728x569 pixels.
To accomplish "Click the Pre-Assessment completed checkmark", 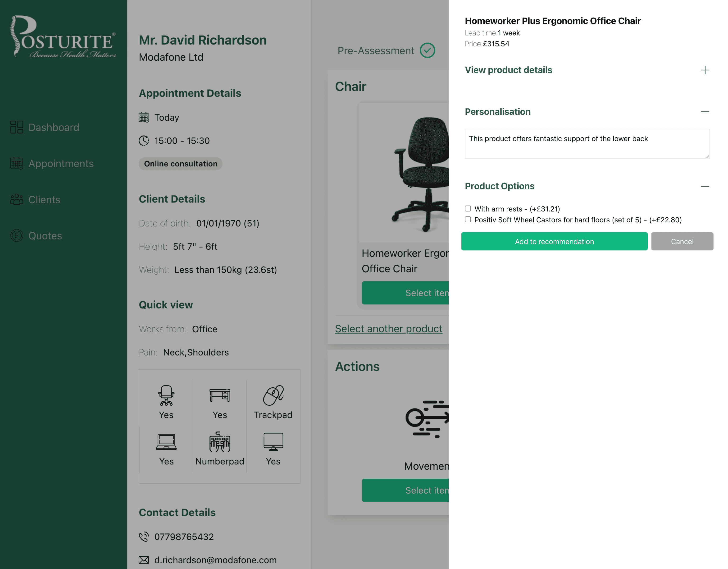I will (x=428, y=50).
